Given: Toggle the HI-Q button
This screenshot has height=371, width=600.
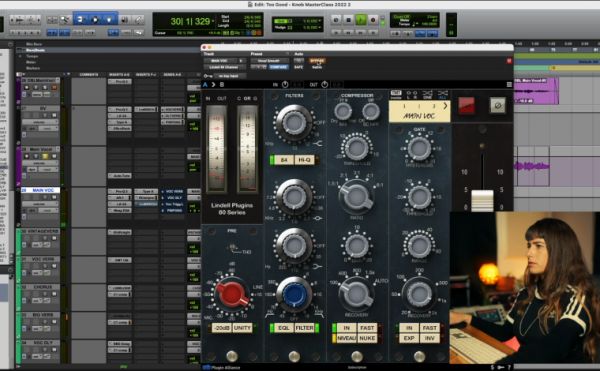Looking at the screenshot, I should pyautogui.click(x=305, y=160).
